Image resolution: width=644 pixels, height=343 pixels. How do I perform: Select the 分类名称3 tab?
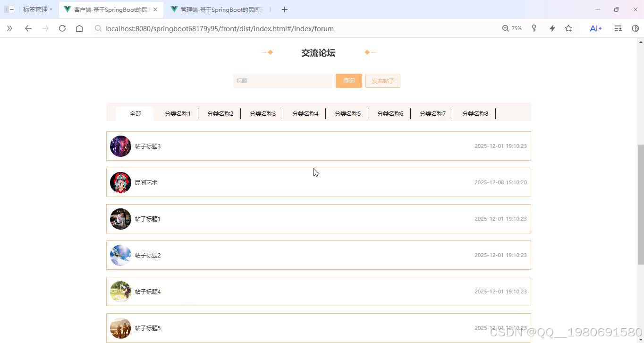click(x=263, y=114)
